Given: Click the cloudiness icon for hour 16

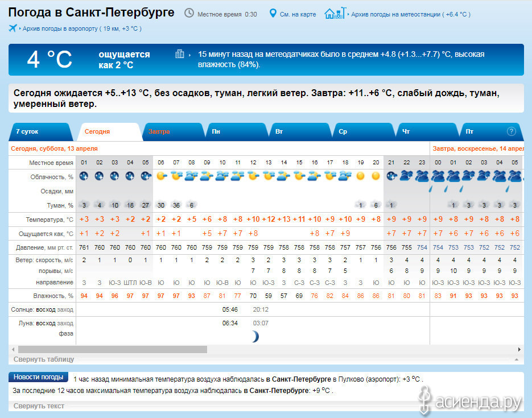Looking at the screenshot, I should click(x=315, y=176).
